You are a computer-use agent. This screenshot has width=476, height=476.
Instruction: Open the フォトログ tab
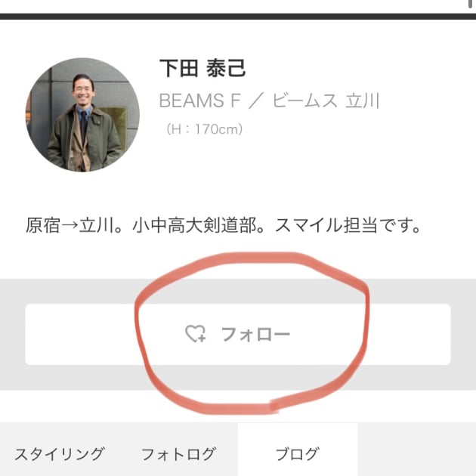tap(178, 454)
